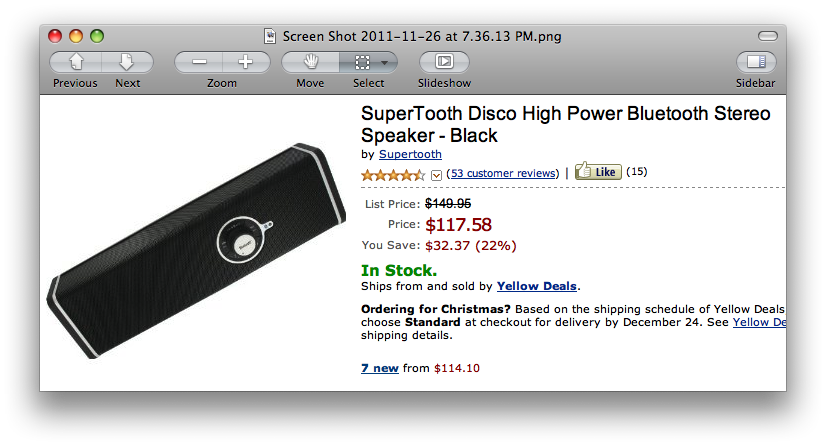Follow the Supertooth brand link
826x446 pixels.
click(410, 155)
